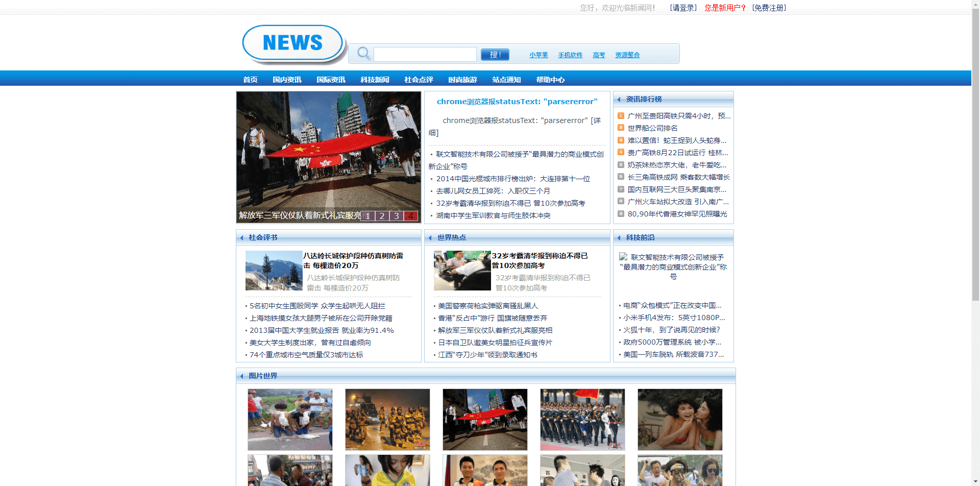Screen dimensions: 980x486
Task: Click arrow icon in 社会评书 header
Action: pyautogui.click(x=241, y=238)
